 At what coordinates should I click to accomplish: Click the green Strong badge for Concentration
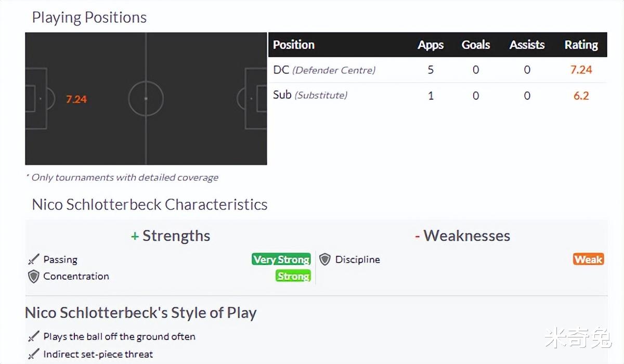(x=293, y=276)
